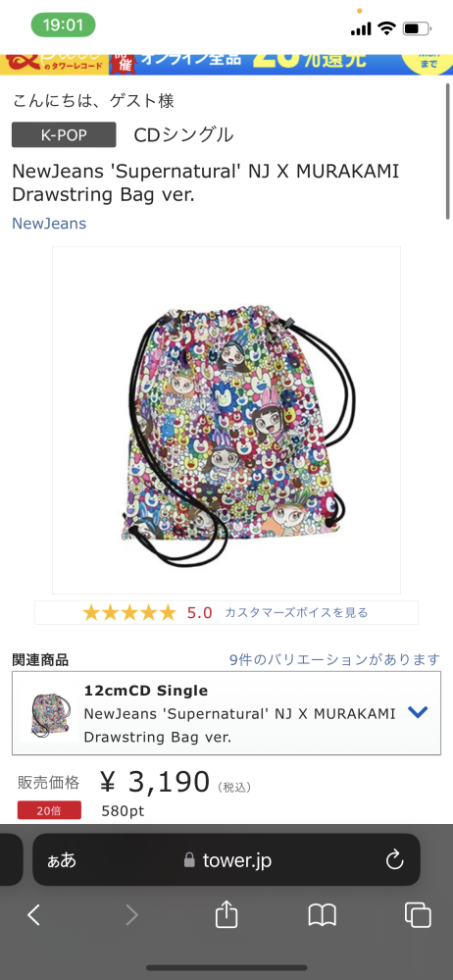This screenshot has height=980, width=453.
Task: Tap the Safari back arrow
Action: coord(33,915)
